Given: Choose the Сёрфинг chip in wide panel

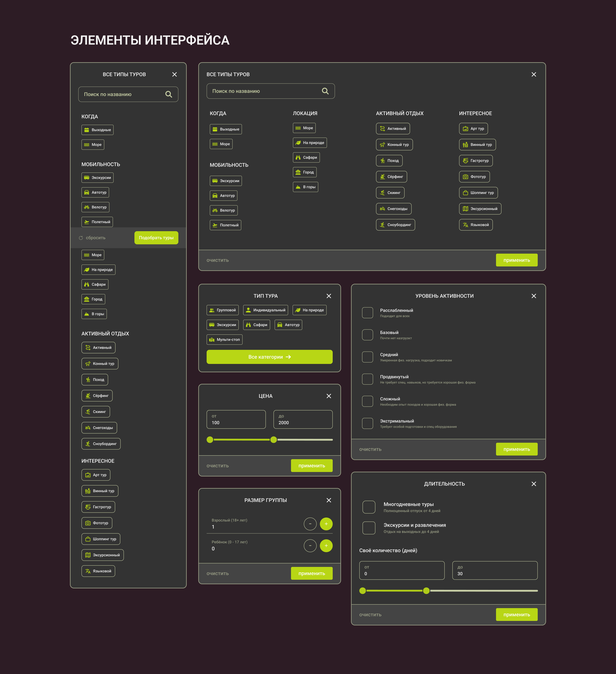Looking at the screenshot, I should (391, 176).
